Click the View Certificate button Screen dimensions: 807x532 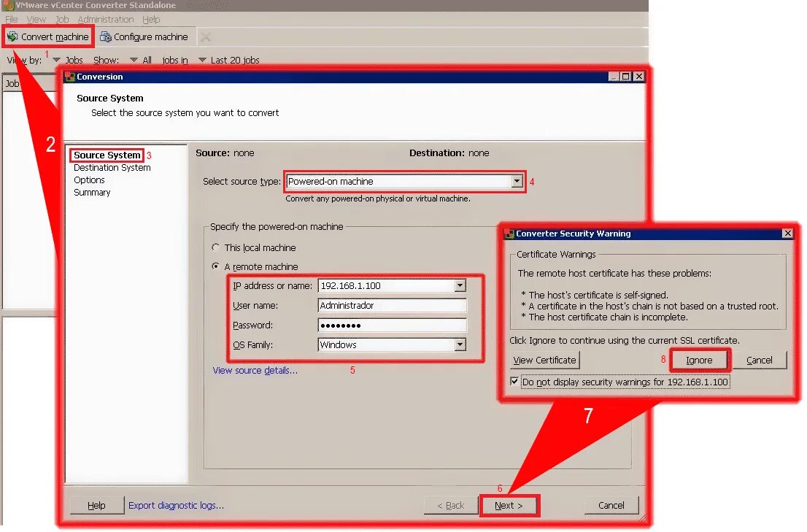[544, 361]
